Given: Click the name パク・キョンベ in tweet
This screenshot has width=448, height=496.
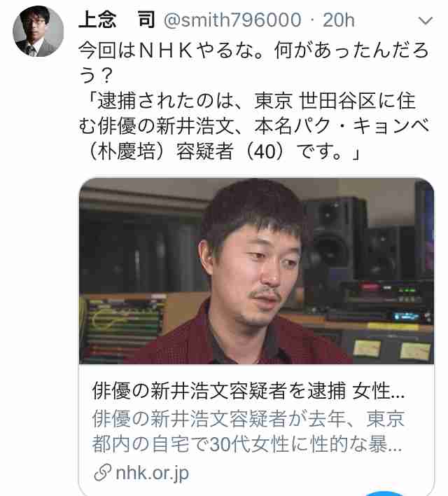Looking at the screenshot, I should click(x=361, y=126).
